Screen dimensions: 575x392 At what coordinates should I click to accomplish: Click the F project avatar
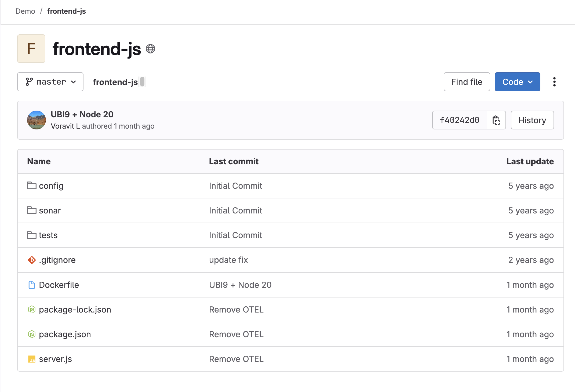coord(31,49)
